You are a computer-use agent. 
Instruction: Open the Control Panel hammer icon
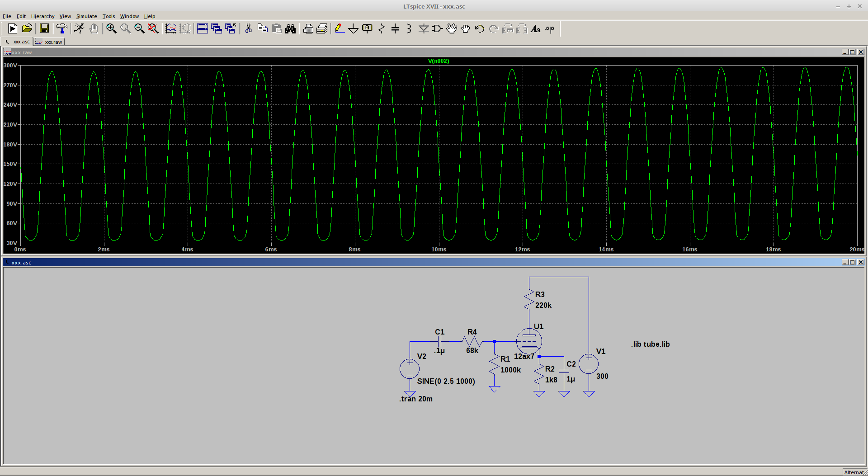62,29
